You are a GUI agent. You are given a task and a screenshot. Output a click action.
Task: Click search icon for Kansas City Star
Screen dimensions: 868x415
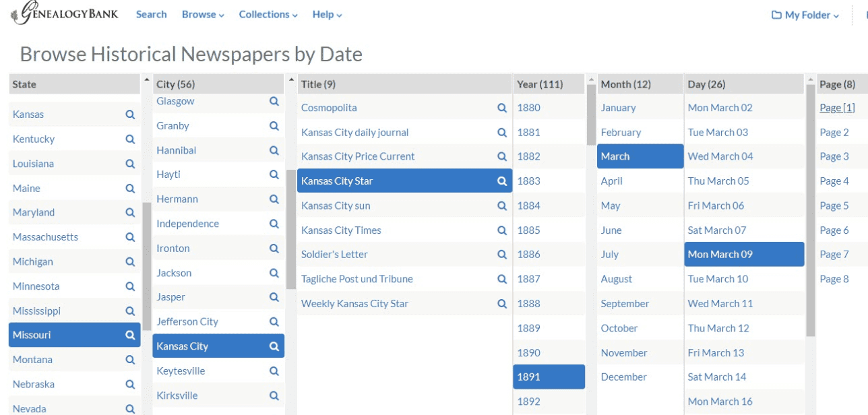tap(502, 181)
